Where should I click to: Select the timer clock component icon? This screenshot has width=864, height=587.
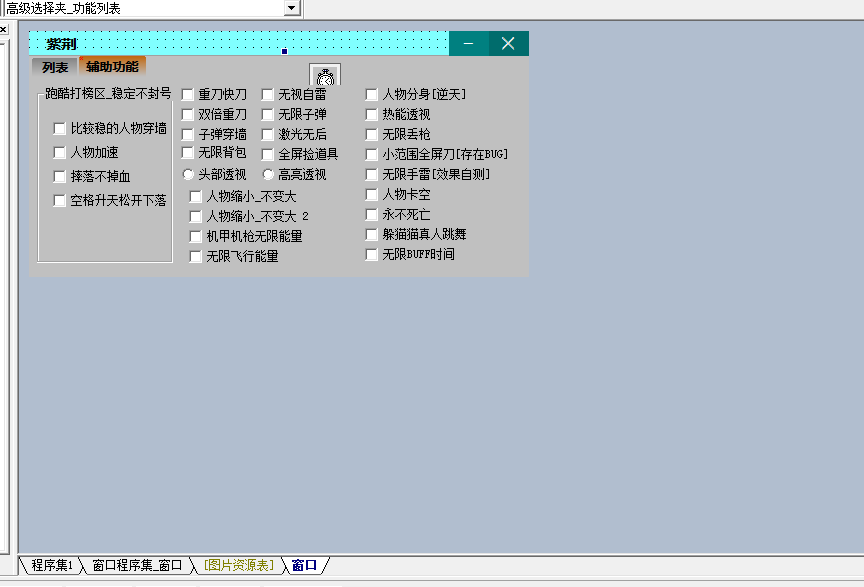click(x=325, y=77)
